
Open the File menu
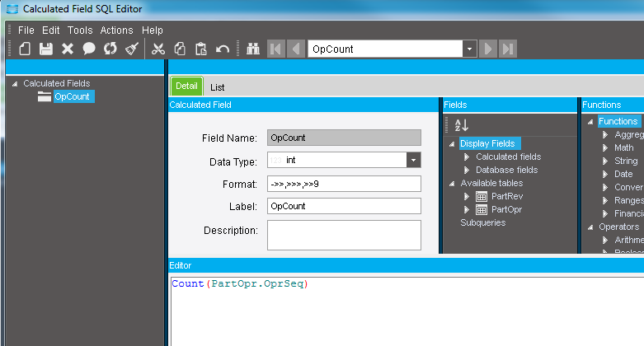click(x=26, y=30)
